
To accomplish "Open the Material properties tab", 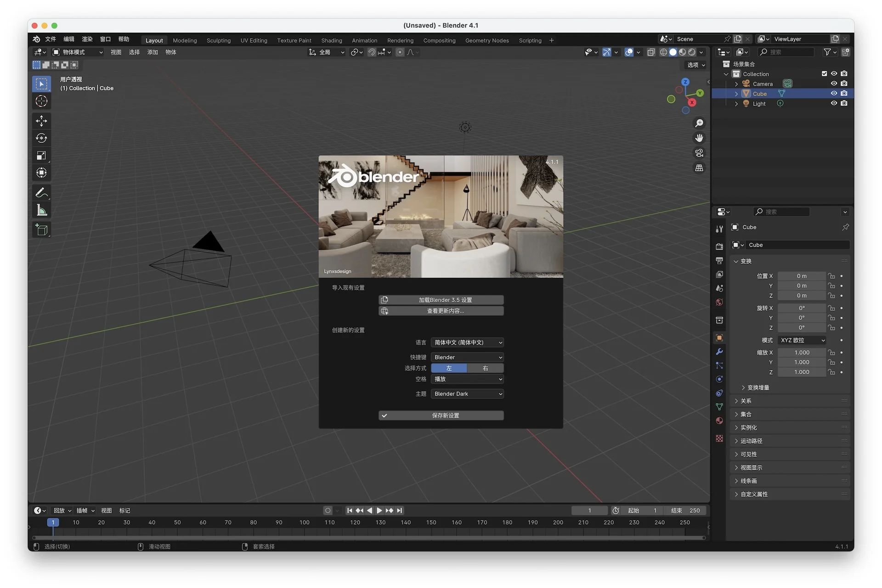I will pyautogui.click(x=719, y=421).
